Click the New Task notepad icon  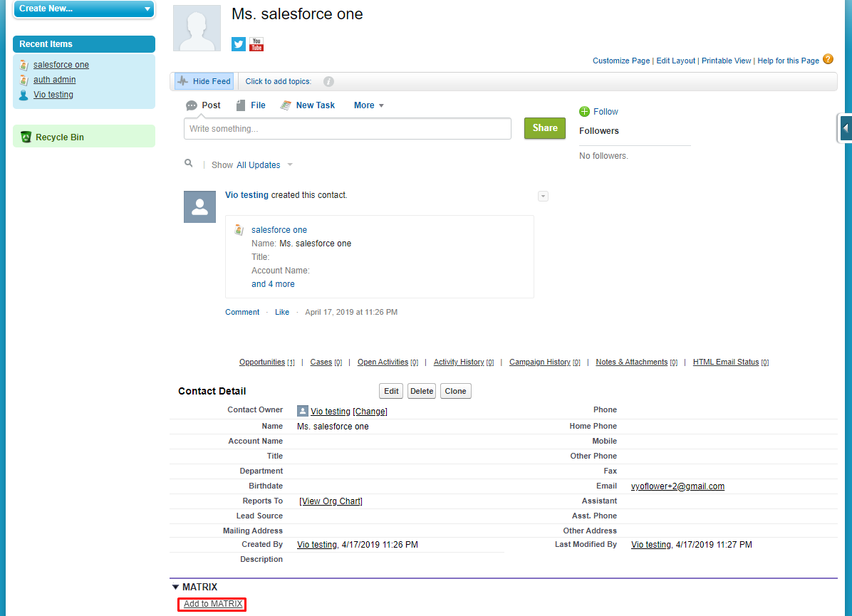pos(286,105)
